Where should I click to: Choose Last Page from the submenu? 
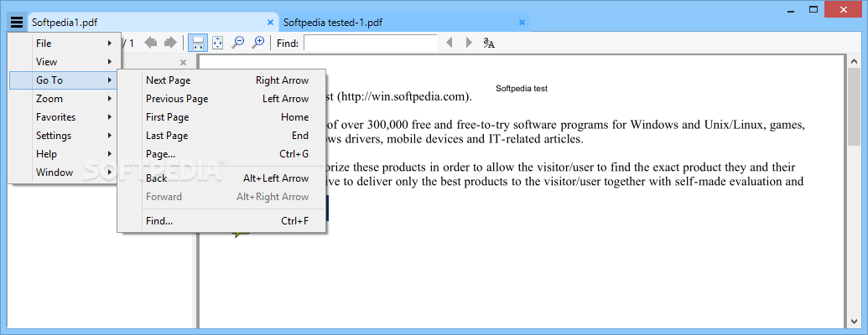(222, 136)
